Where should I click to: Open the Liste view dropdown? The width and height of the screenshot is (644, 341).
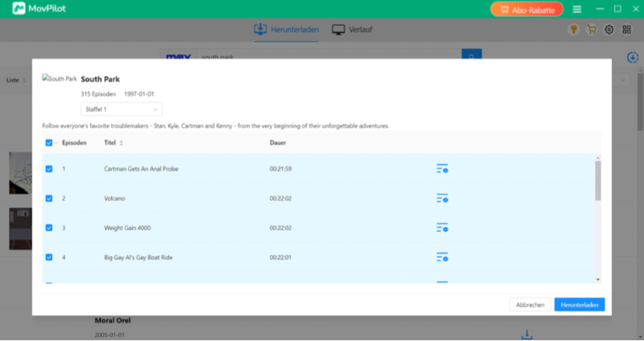pos(16,80)
